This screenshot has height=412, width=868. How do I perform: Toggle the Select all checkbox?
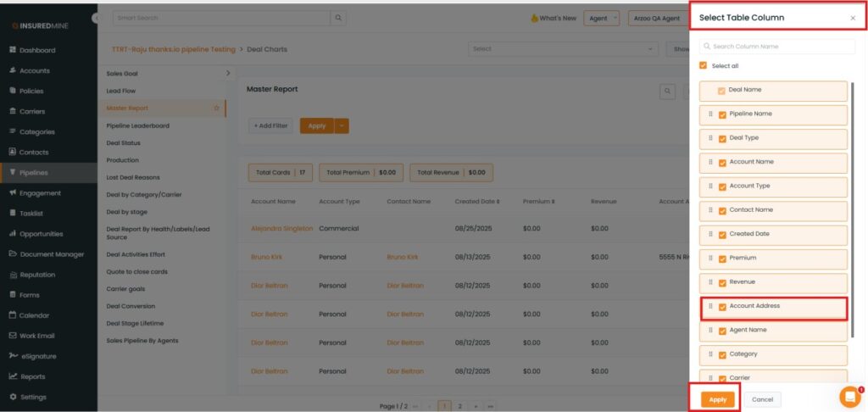[703, 65]
